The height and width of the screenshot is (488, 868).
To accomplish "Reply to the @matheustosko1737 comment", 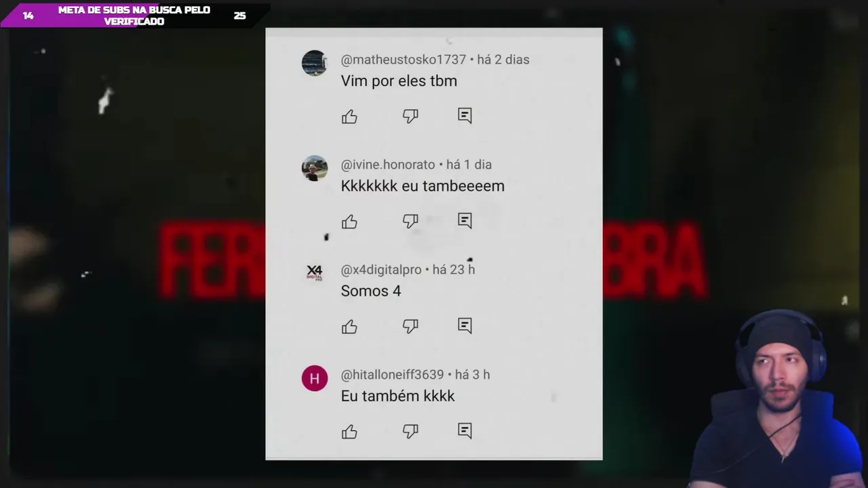I will click(x=465, y=115).
